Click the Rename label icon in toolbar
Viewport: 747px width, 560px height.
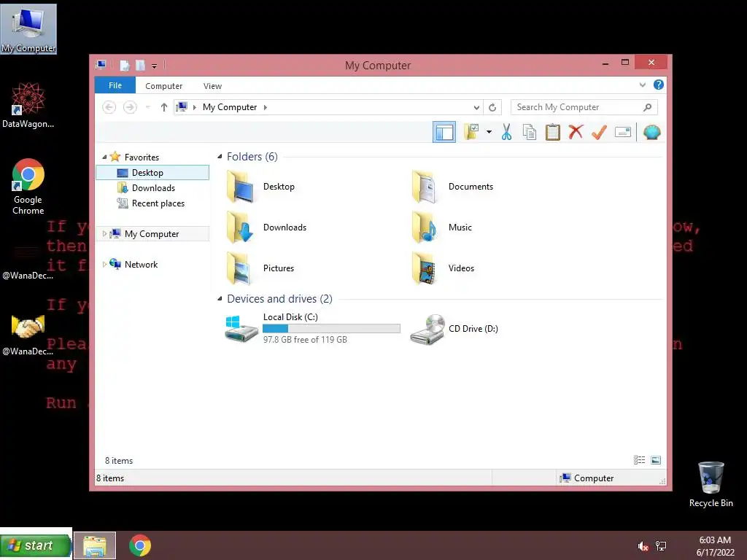click(x=623, y=132)
